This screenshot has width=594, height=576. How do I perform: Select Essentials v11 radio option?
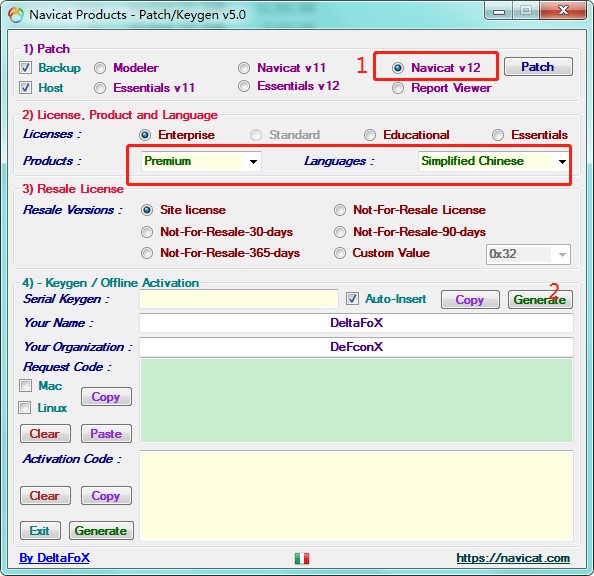[x=100, y=88]
